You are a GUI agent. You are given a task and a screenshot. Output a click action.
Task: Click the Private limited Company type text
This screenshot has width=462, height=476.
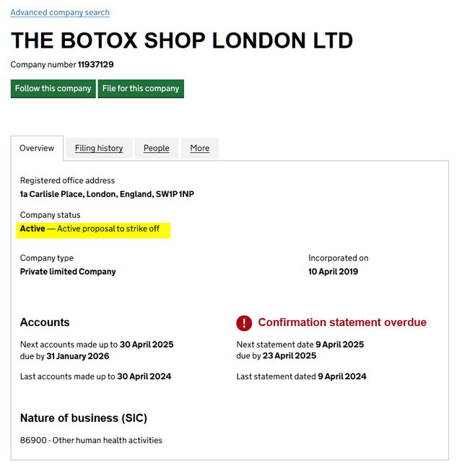[68, 272]
